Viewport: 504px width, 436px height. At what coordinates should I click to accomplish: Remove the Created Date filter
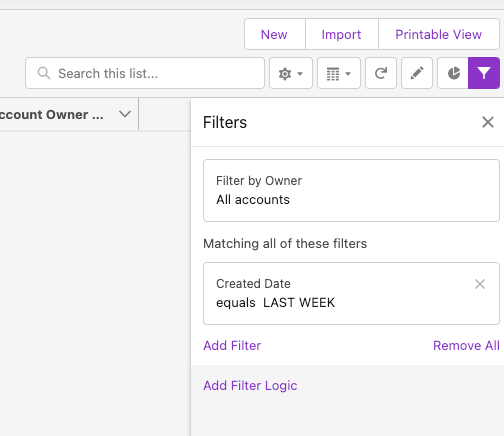coord(480,284)
